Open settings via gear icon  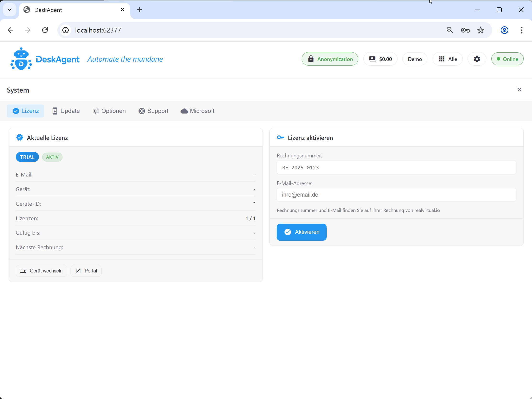[x=477, y=59]
